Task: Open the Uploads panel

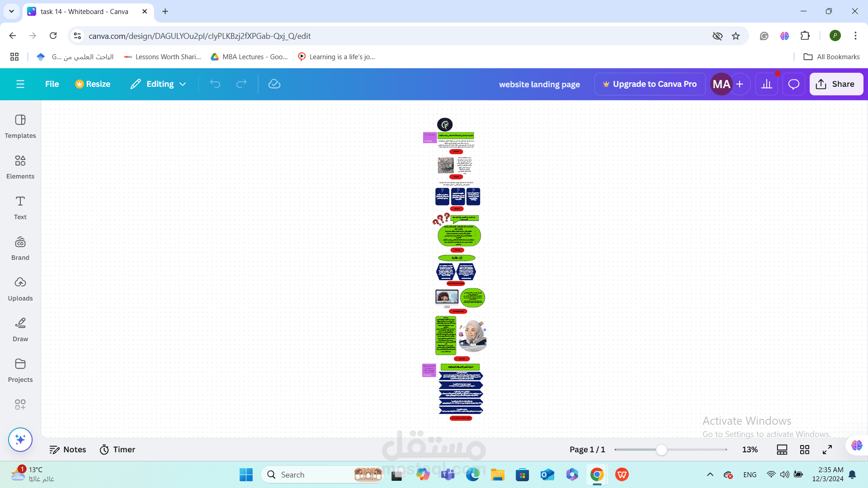Action: click(20, 289)
